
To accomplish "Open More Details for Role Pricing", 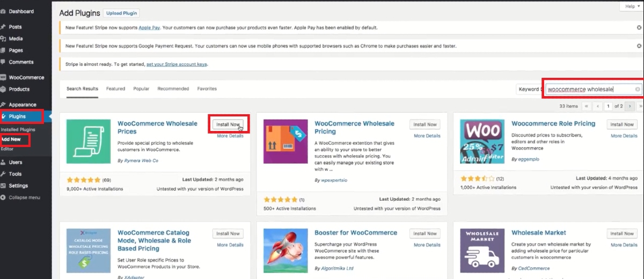I will point(624,136).
